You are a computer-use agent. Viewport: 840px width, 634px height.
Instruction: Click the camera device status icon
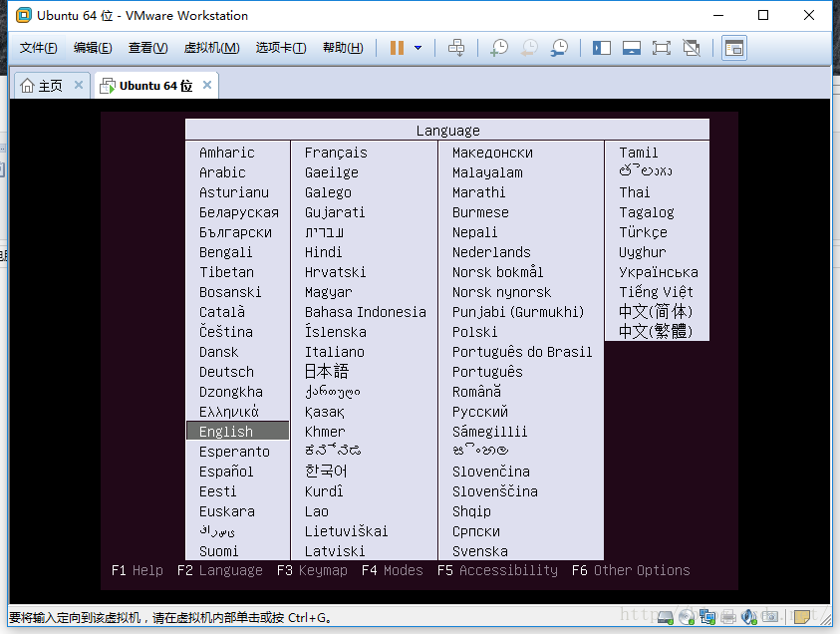770,617
